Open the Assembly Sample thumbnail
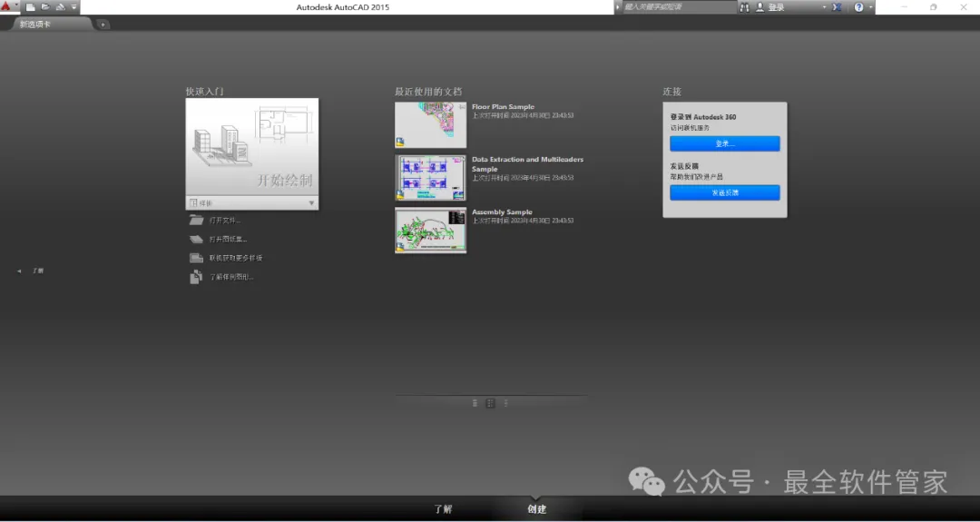 431,230
